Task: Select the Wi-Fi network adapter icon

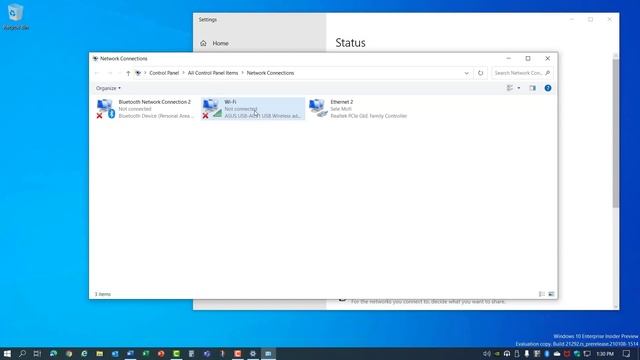Action: (x=212, y=109)
